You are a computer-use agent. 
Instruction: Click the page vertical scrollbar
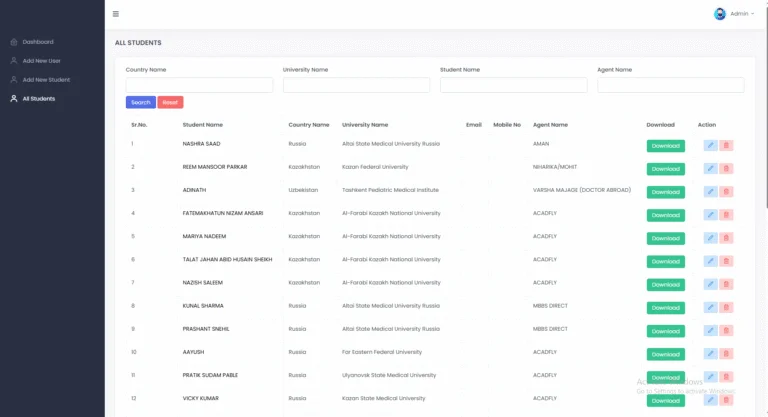tap(766, 103)
